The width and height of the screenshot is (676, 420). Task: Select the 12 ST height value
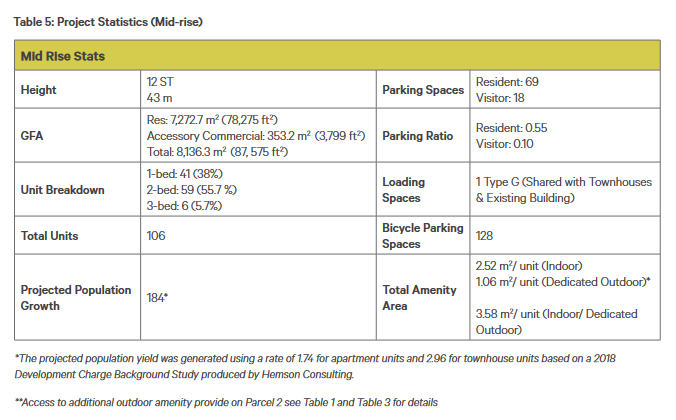160,82
